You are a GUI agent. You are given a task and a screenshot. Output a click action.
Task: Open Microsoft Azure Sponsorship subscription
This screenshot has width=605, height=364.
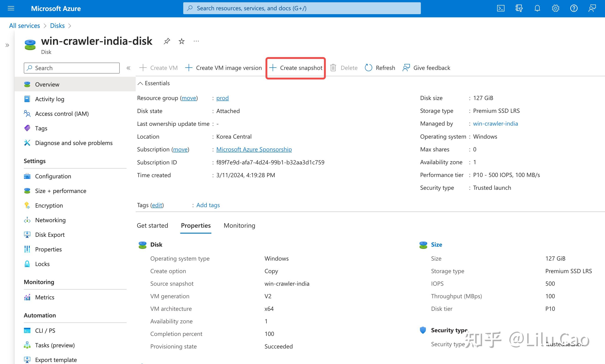254,149
